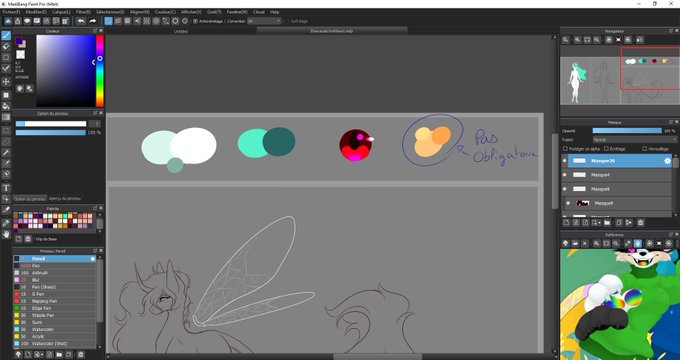Select the G Pen brush
The image size is (680, 360).
[54, 294]
